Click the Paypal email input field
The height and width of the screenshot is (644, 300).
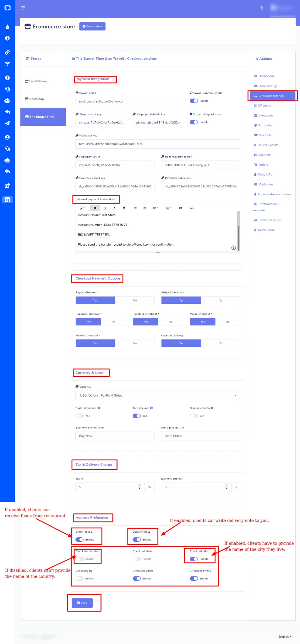129,101
